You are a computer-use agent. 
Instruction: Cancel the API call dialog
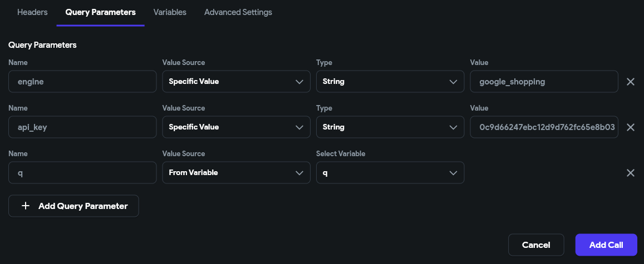536,245
